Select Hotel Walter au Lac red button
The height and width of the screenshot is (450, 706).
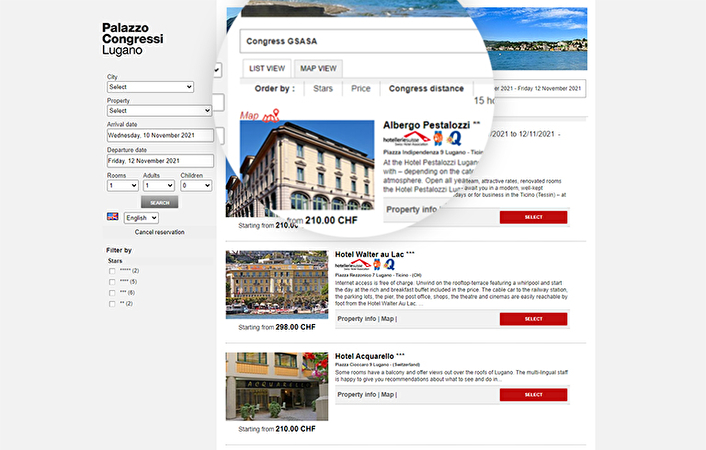coord(534,319)
